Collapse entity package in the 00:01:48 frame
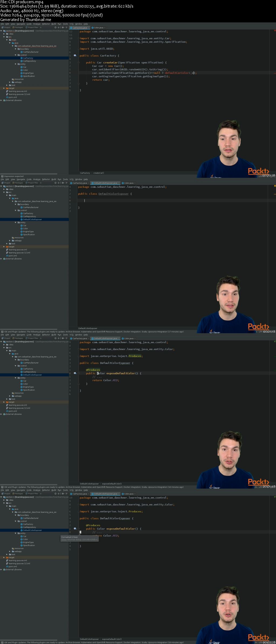 [15, 378]
